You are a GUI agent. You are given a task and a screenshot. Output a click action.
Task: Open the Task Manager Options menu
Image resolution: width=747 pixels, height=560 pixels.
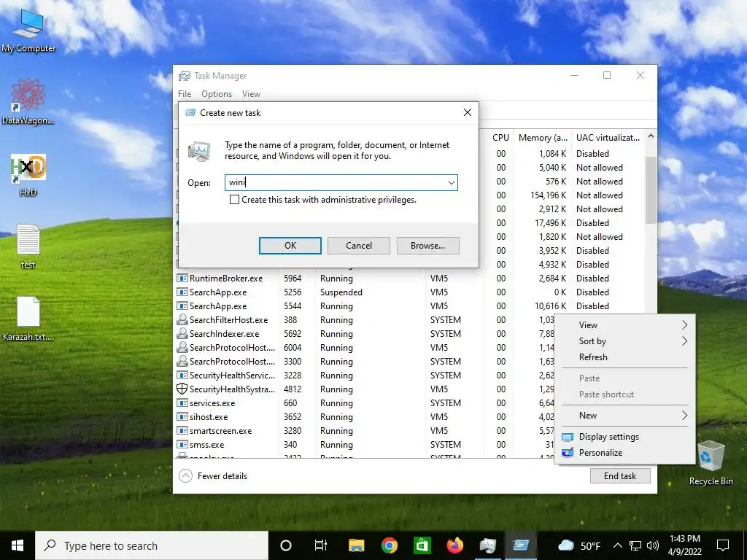(216, 94)
